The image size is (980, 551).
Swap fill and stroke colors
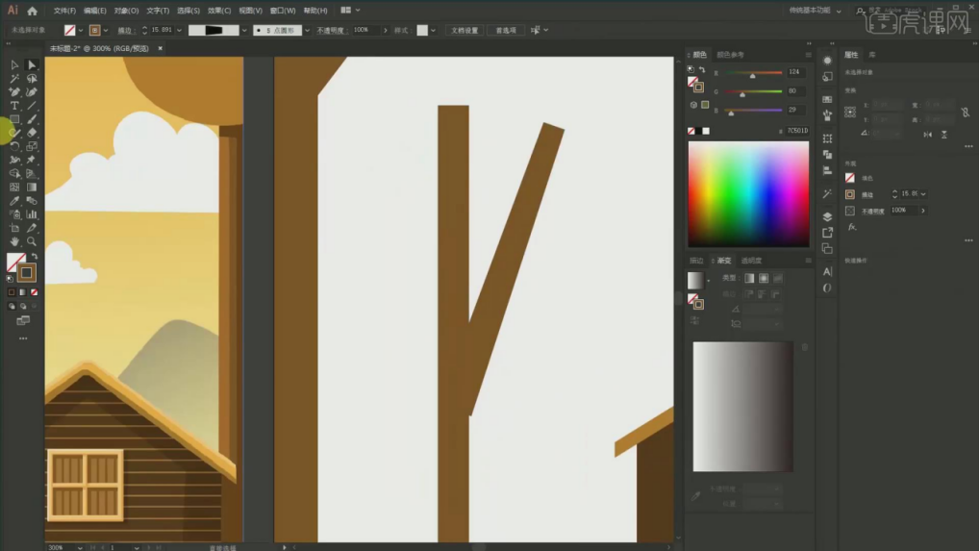point(35,256)
